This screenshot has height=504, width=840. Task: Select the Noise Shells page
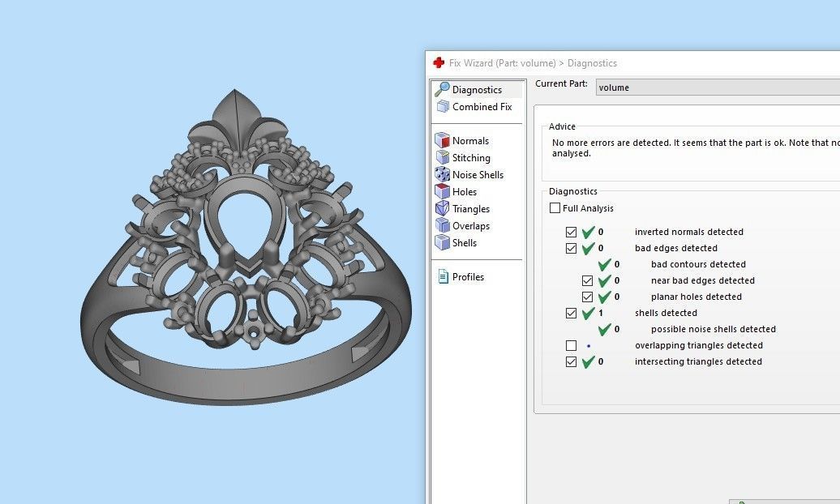[x=478, y=174]
